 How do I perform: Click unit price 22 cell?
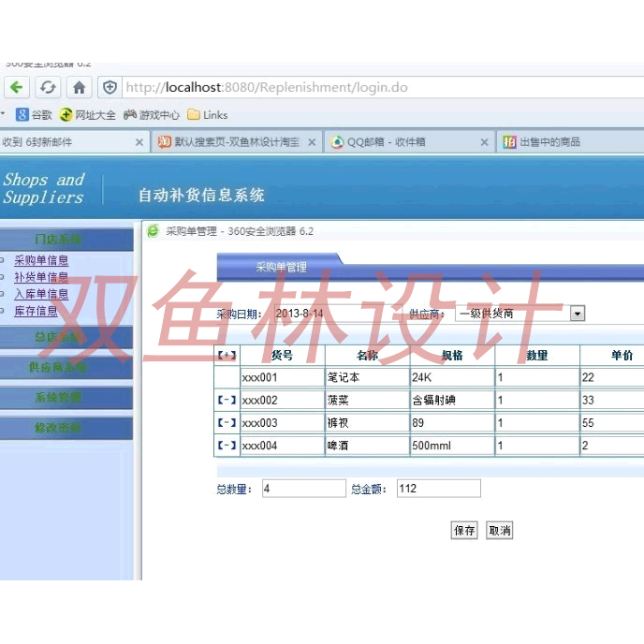[x=612, y=377]
